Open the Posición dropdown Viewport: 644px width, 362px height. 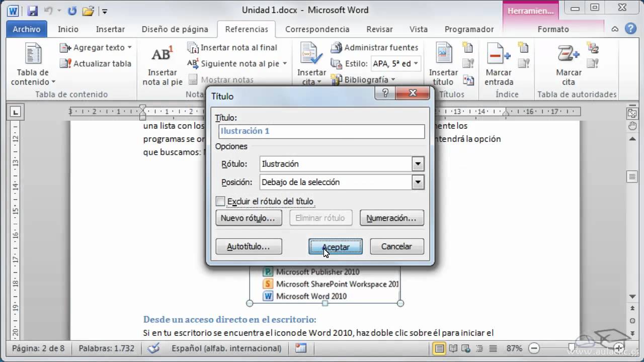[418, 182]
